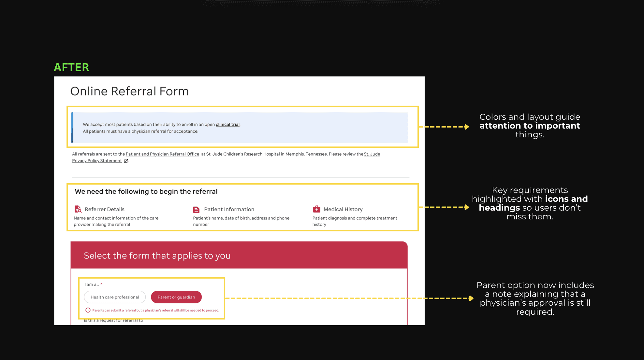This screenshot has height=360, width=644.
Task: Click the Patient Information heading
Action: click(229, 209)
